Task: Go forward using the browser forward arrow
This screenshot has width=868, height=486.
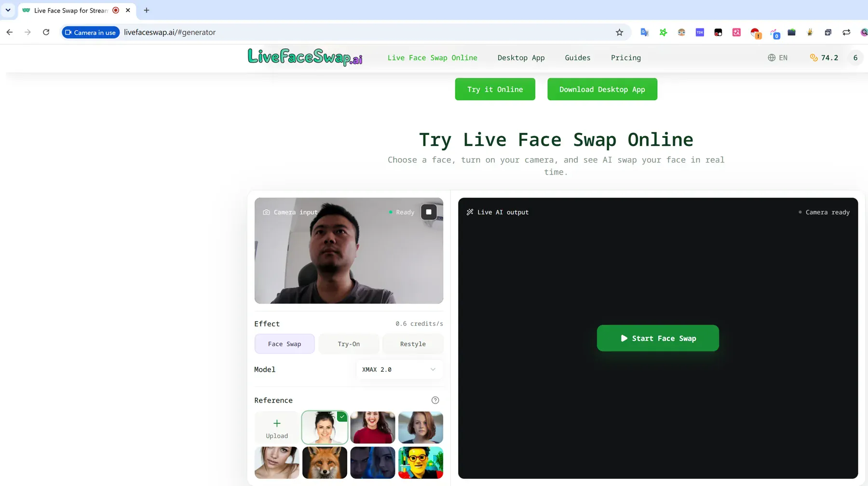Action: pos(27,32)
